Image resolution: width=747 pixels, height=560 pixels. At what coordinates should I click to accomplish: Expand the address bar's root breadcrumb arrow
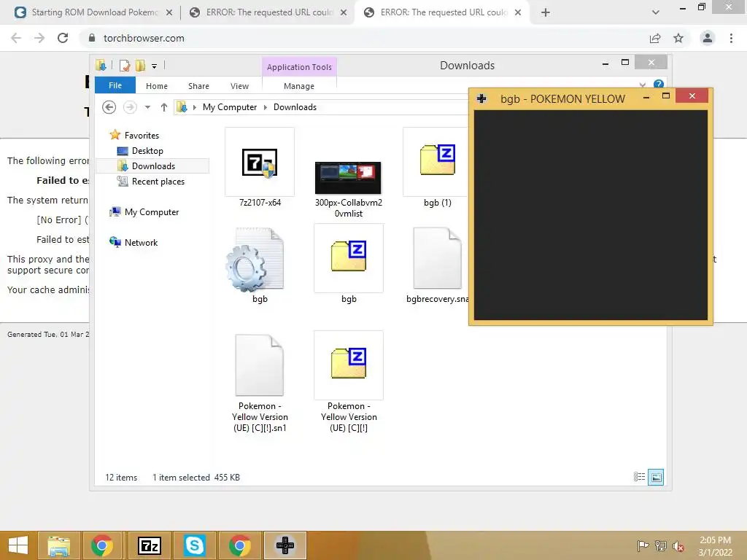point(194,107)
